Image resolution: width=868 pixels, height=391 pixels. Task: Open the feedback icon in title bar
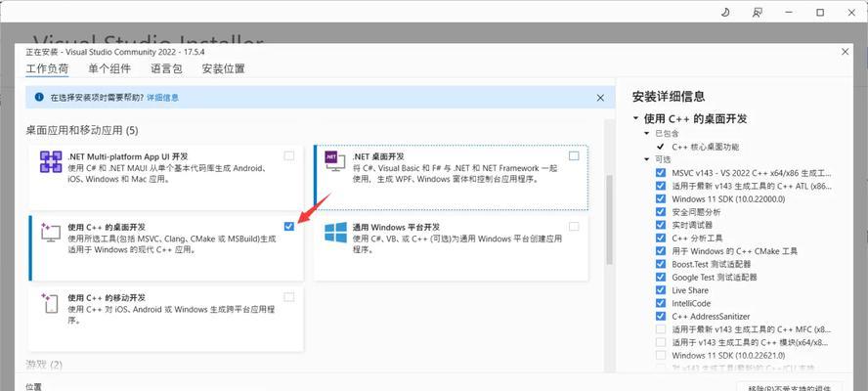[758, 12]
